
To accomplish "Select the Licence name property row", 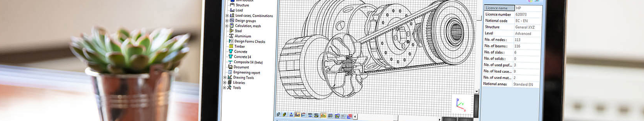I will [x=512, y=8].
